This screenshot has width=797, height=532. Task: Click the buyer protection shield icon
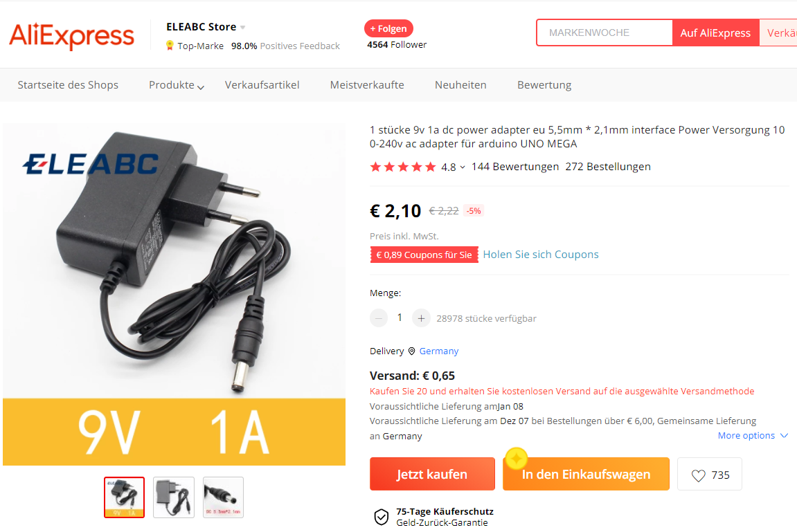(382, 517)
